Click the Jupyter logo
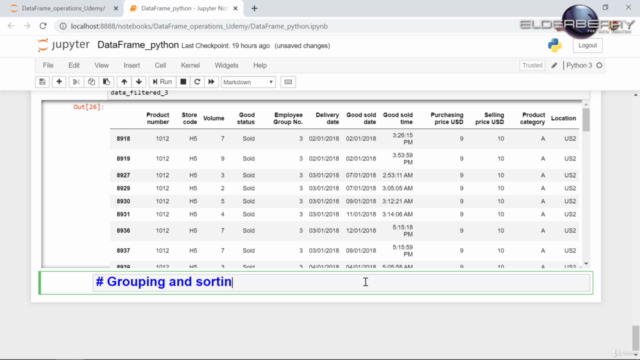The height and width of the screenshot is (360, 640). coord(64,45)
